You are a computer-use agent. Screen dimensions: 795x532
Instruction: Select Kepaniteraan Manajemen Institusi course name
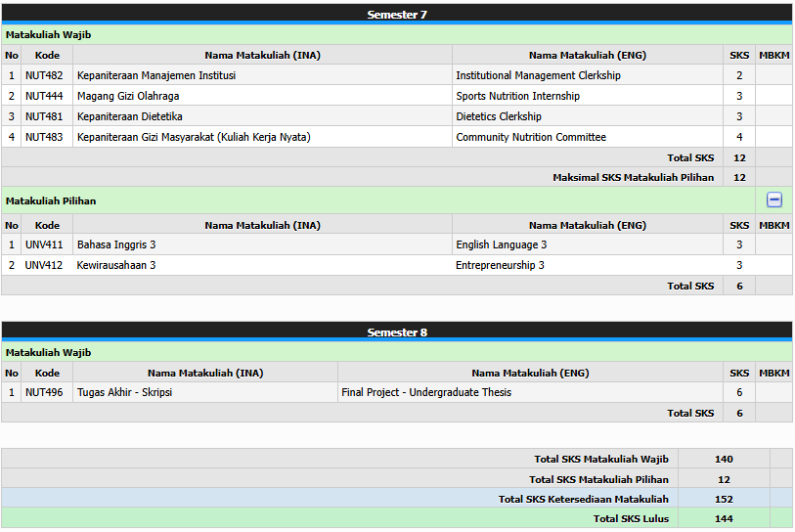[x=156, y=75]
